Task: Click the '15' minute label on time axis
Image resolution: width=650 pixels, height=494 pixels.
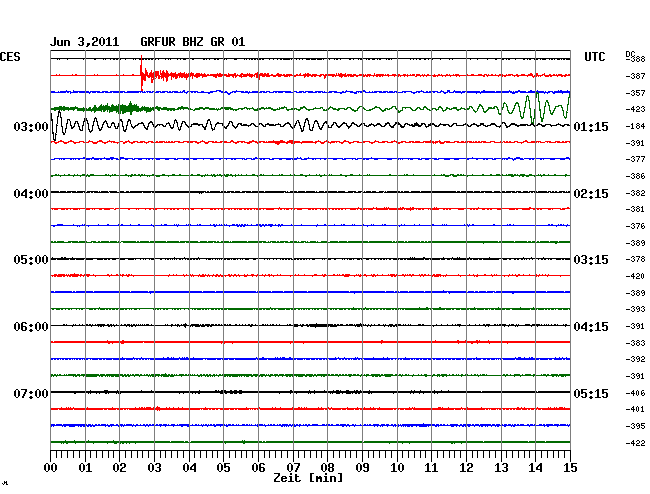Action: pyautogui.click(x=570, y=468)
